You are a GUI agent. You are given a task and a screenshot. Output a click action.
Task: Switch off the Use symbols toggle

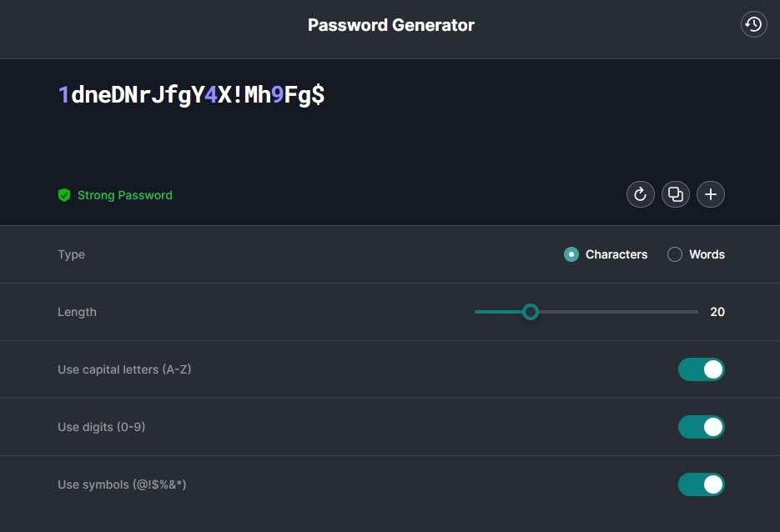701,484
